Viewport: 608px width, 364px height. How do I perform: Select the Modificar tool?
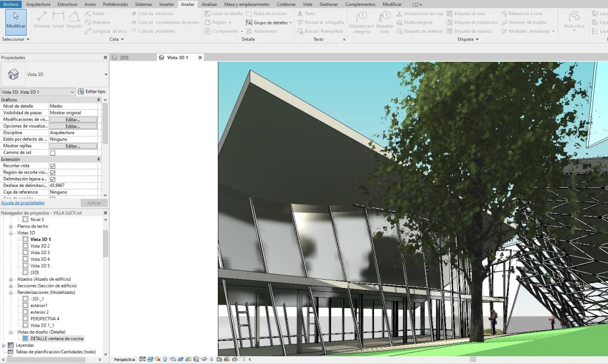16,20
